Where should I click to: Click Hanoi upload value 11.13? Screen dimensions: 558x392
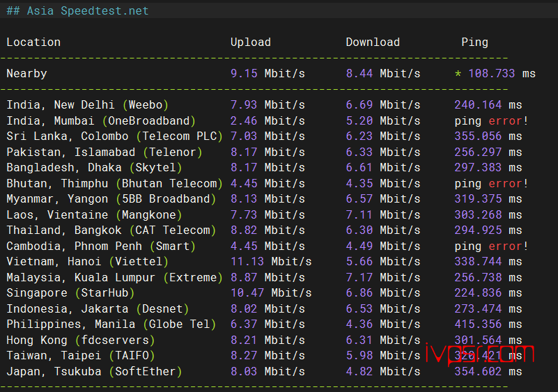coord(247,262)
